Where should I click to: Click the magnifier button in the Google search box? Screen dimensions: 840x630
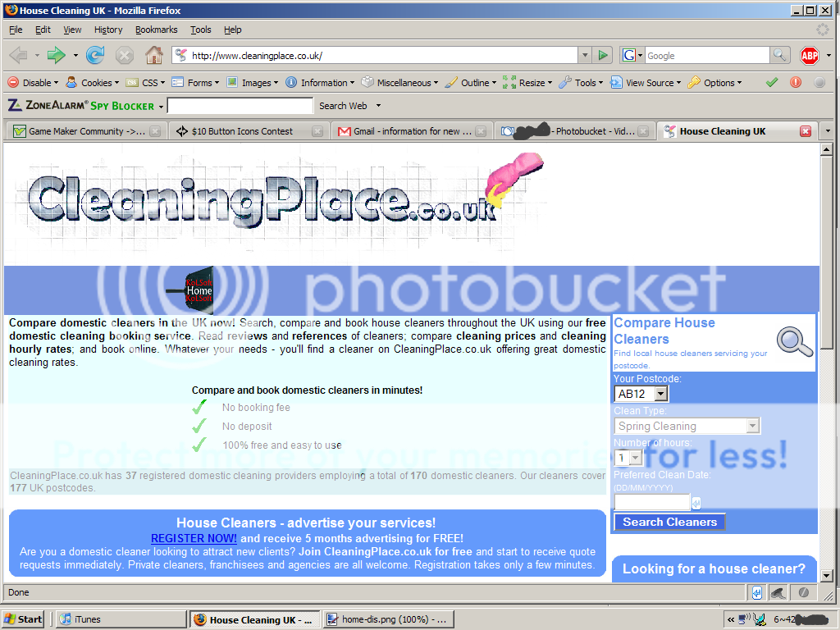(x=779, y=55)
